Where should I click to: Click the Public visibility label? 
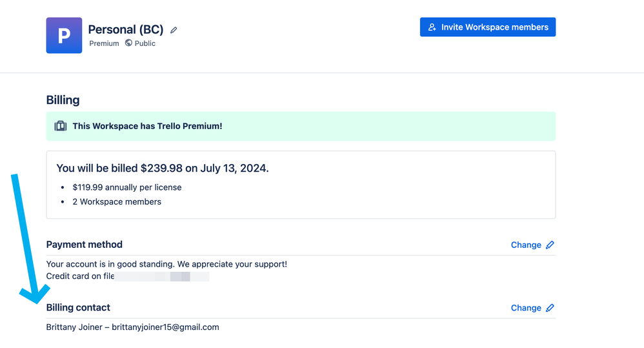[145, 43]
